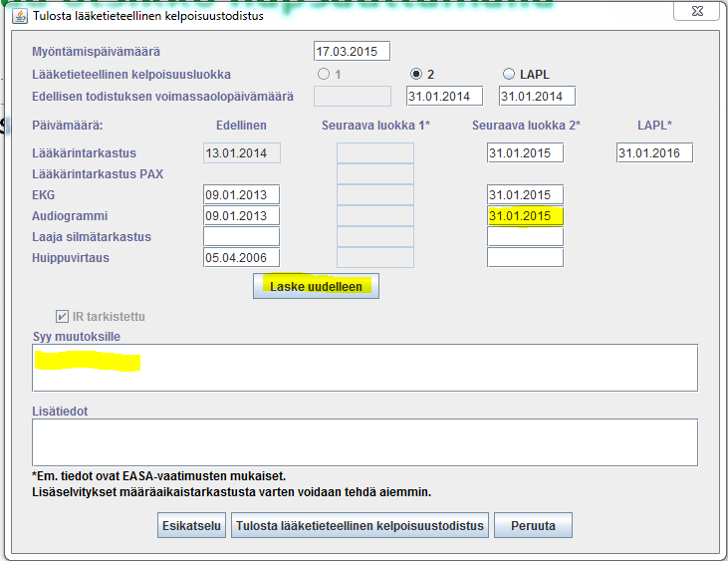Click the Edellisen todistuksen voimassaolopäivämäärä label
728x561 pixels.
[x=162, y=96]
